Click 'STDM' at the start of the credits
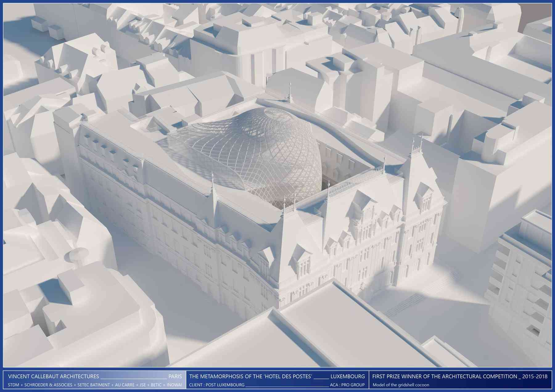 coord(13,385)
